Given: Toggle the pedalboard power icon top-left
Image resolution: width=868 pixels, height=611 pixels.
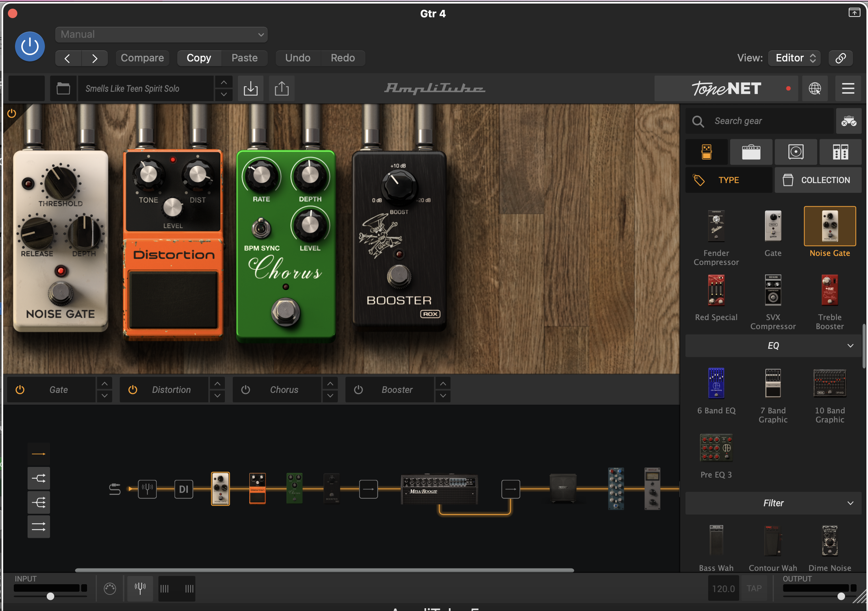Looking at the screenshot, I should (x=12, y=114).
